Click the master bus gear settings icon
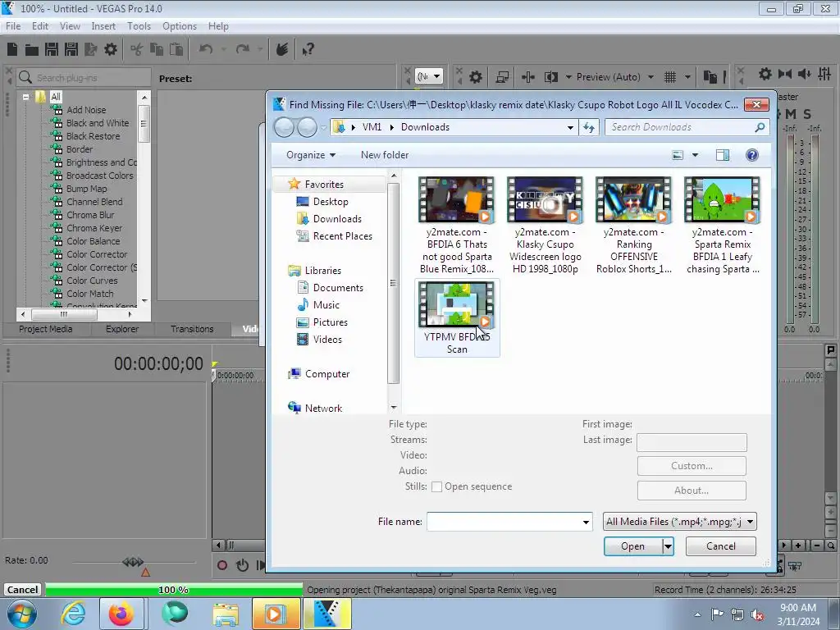The height and width of the screenshot is (630, 840). pyautogui.click(x=765, y=74)
